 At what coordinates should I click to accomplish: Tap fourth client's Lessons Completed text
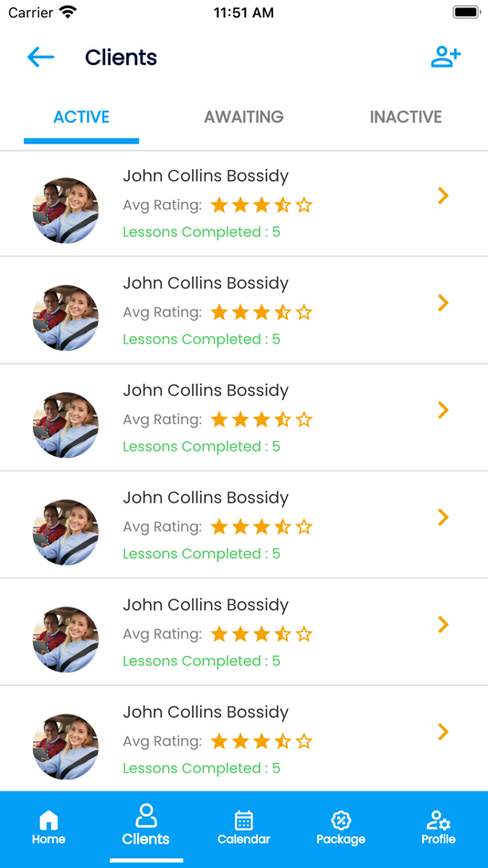[x=202, y=554]
